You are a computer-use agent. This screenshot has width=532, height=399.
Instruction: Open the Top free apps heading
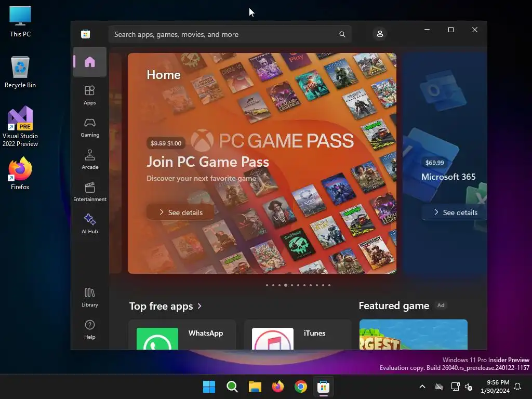(x=161, y=306)
